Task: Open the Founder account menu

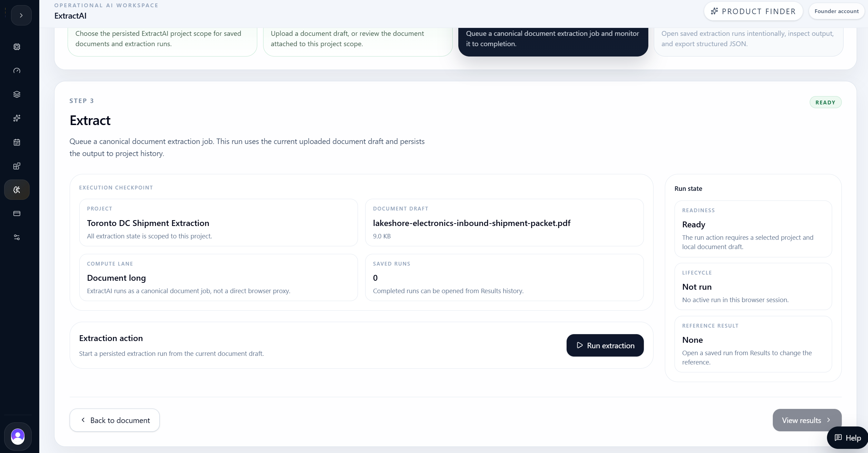Action: (836, 11)
